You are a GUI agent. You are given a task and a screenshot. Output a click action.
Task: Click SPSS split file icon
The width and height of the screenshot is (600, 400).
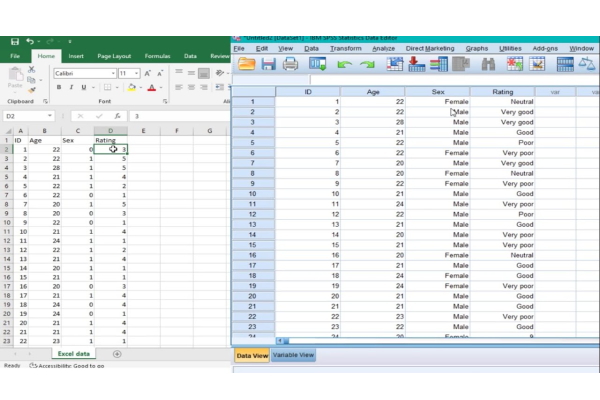pos(565,64)
